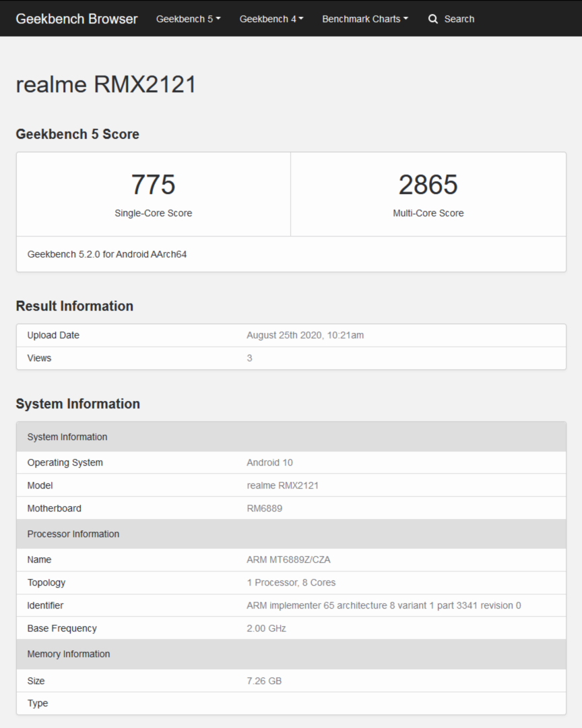Click the Search magnifier icon
Viewport: 582px width, 728px height.
point(432,19)
